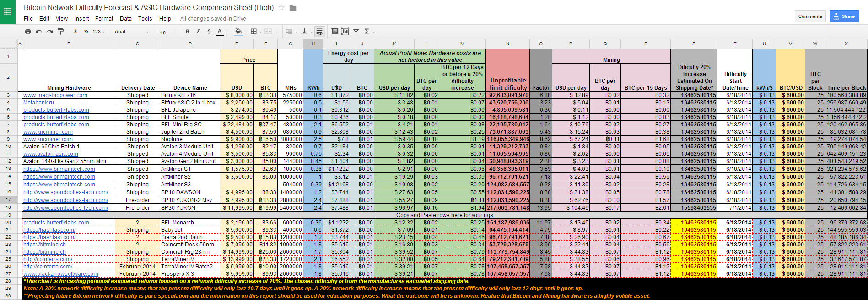Open the www.megabigpower.com link
Viewport: 868px width, 300px height.
[55, 95]
